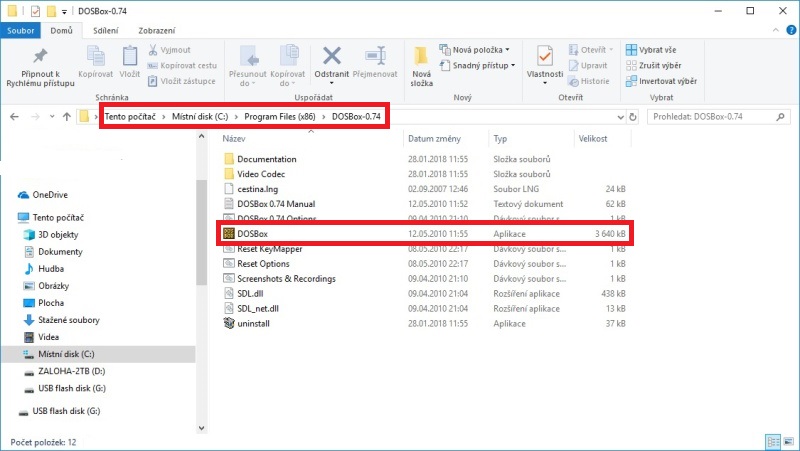Click the Upravit edit button
The width and height of the screenshot is (800, 451).
coord(588,65)
